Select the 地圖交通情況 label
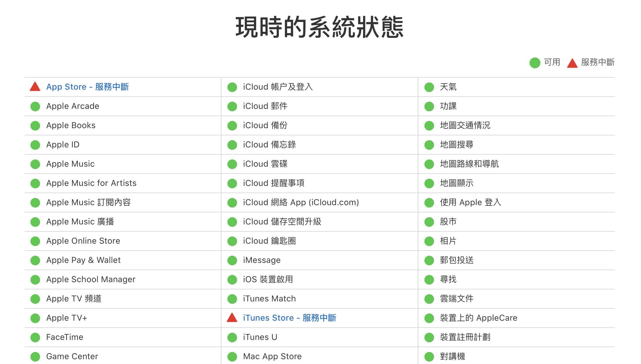Screen dimensions: 641x364 coord(465,125)
